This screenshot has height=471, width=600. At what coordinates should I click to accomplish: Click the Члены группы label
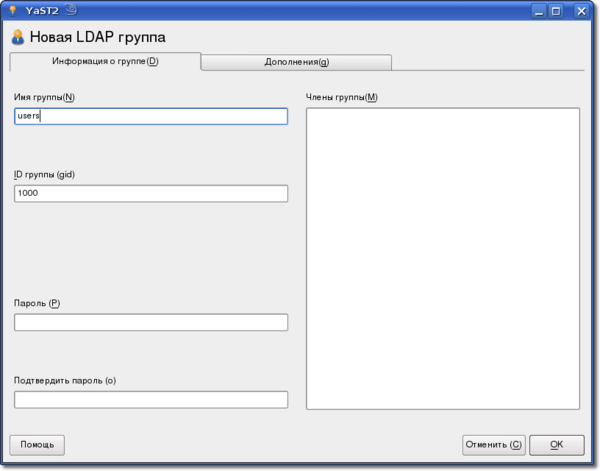point(341,97)
